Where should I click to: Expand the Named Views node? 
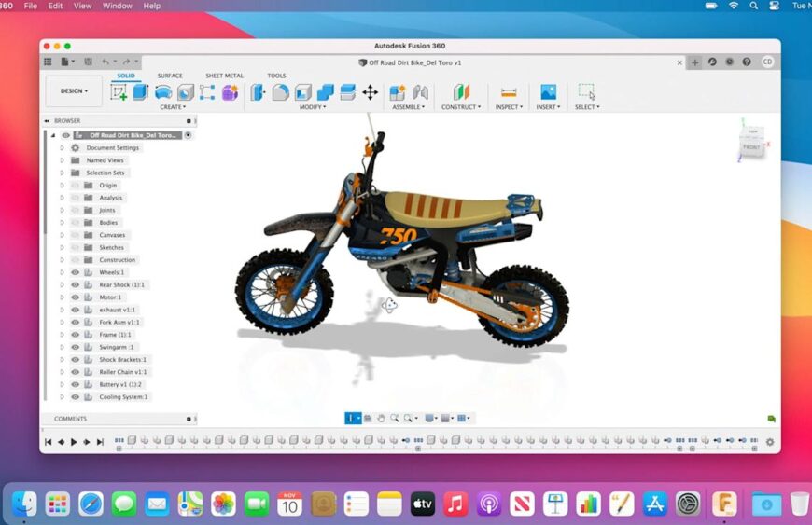(62, 159)
